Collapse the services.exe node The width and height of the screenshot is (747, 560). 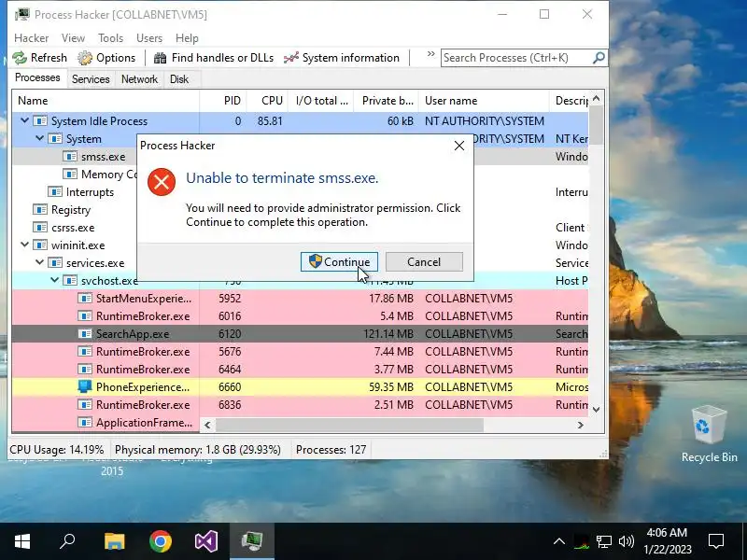pyautogui.click(x=39, y=262)
